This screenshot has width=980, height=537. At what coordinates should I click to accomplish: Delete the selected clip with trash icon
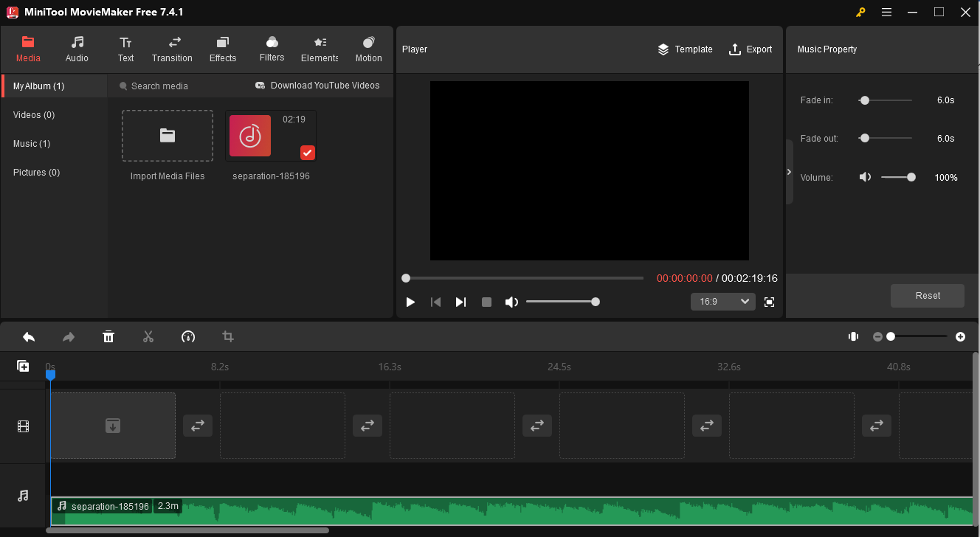tap(108, 336)
